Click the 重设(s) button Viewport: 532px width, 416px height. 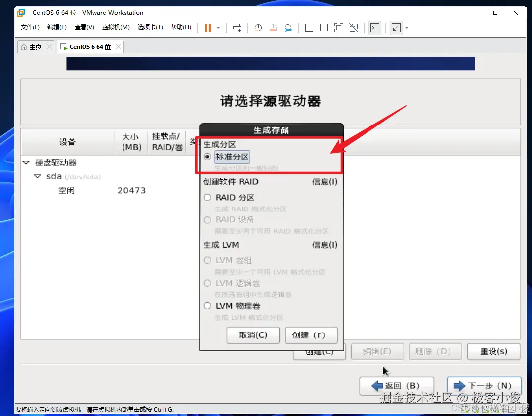click(493, 352)
